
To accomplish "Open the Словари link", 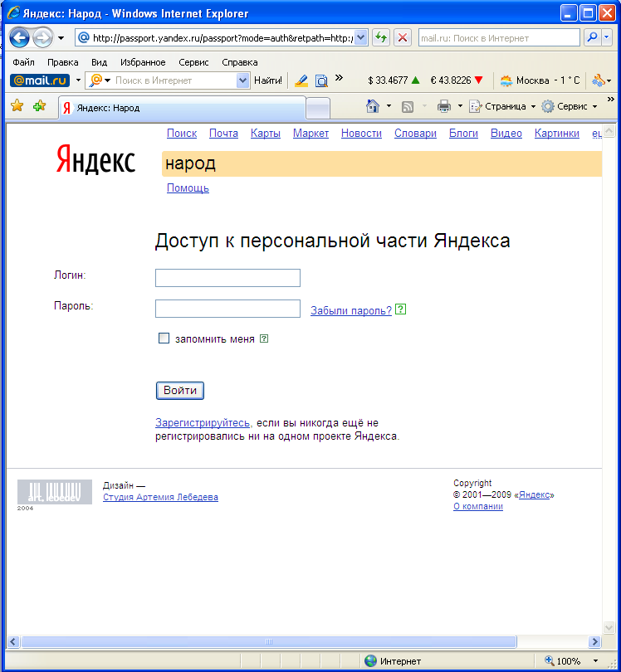I will (x=416, y=134).
